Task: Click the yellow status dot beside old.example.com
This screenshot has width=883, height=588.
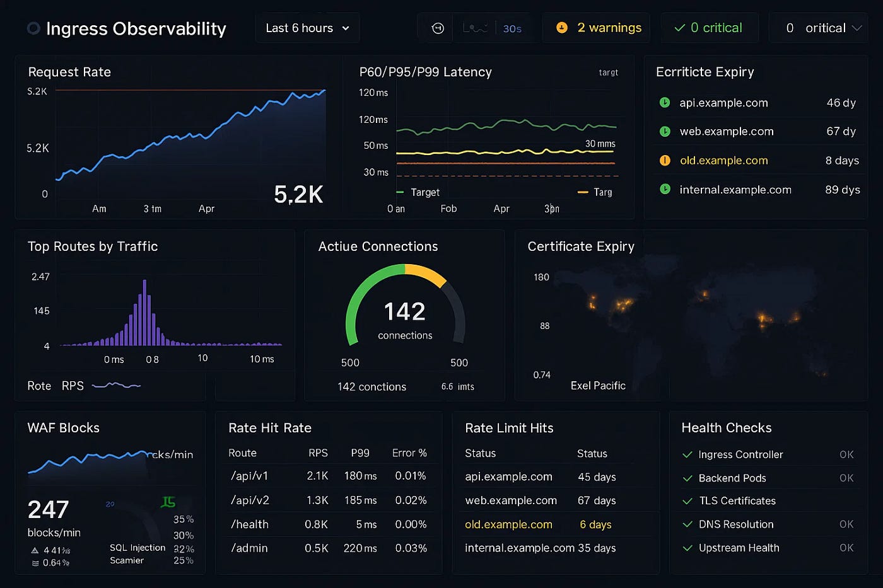Action: [665, 160]
